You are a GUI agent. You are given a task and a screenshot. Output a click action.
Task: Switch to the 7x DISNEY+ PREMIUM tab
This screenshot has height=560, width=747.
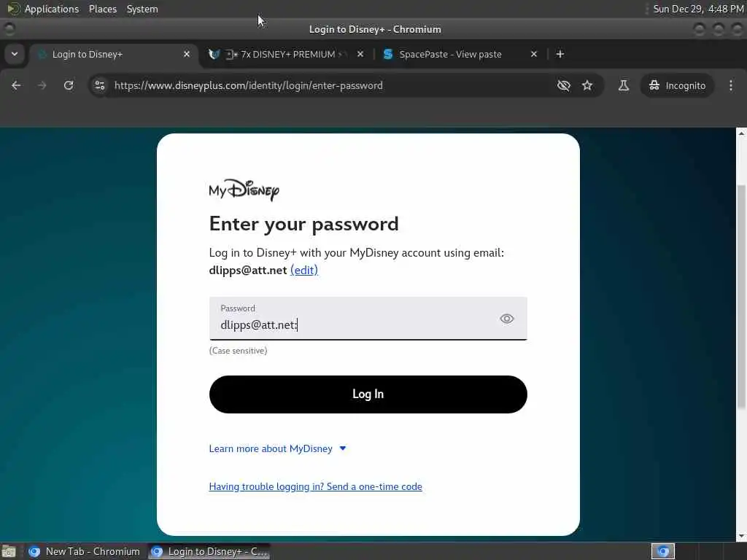(286, 54)
